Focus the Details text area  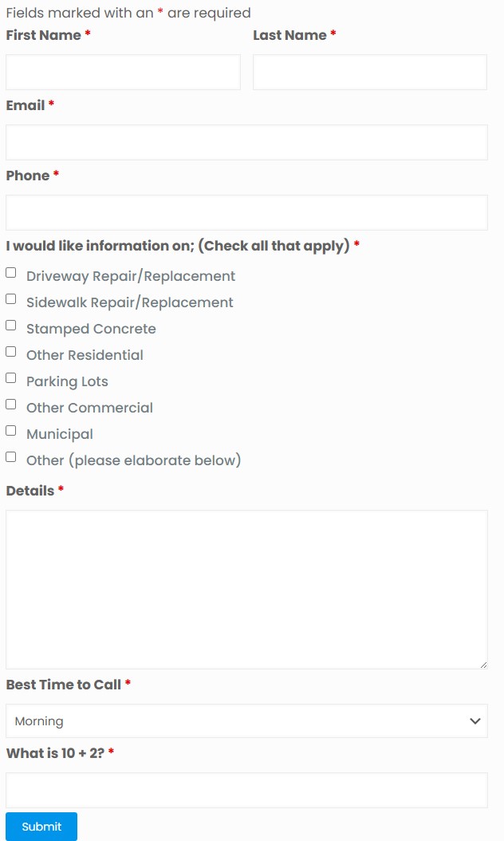246,589
